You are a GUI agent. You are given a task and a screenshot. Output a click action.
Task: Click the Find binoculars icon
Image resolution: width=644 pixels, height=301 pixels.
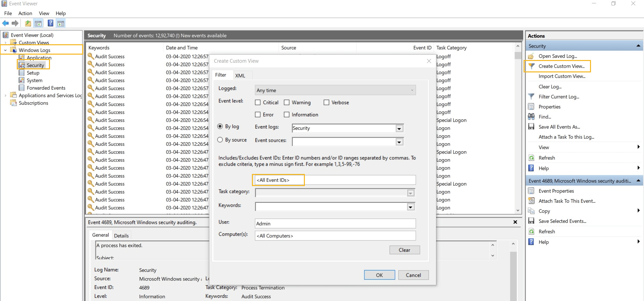(531, 117)
